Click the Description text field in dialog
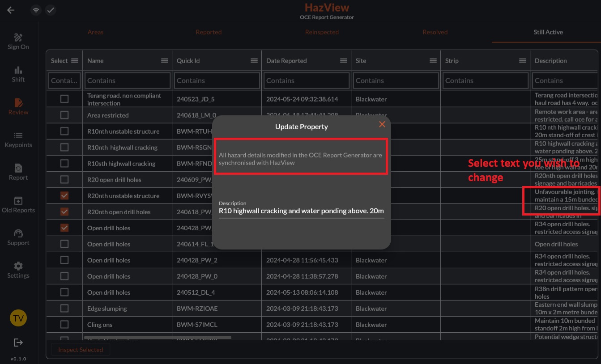601x364 pixels. (301, 211)
